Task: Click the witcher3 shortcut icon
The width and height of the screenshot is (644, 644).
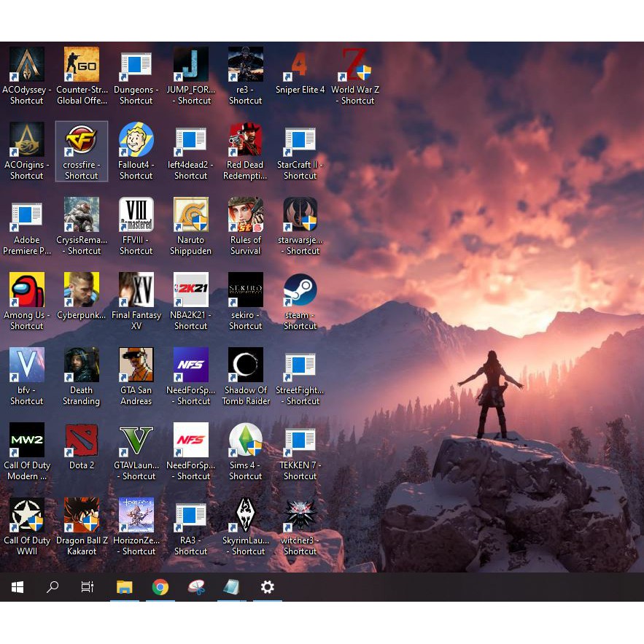Action: [x=300, y=516]
